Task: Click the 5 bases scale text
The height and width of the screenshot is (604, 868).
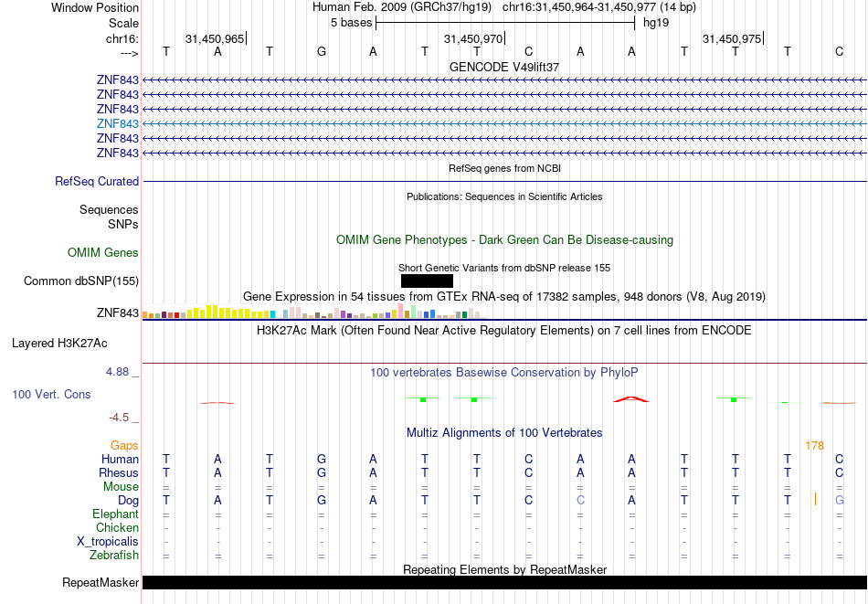Action: (352, 23)
